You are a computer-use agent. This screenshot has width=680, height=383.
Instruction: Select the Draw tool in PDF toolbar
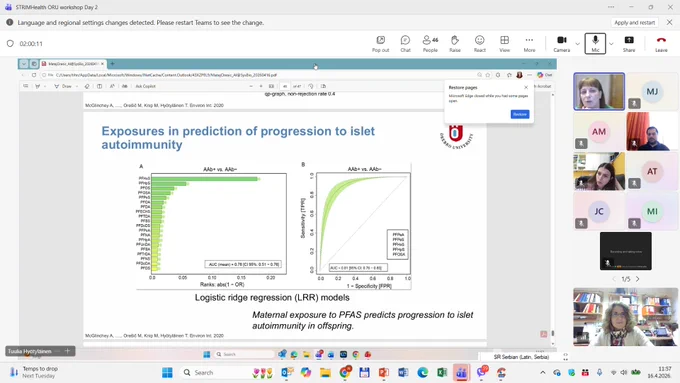[63, 86]
